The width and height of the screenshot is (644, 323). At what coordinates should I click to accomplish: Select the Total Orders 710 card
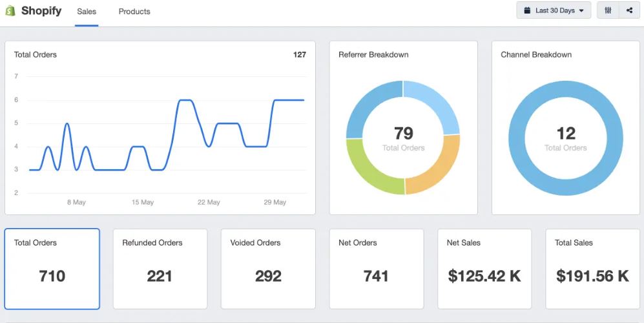click(x=52, y=269)
